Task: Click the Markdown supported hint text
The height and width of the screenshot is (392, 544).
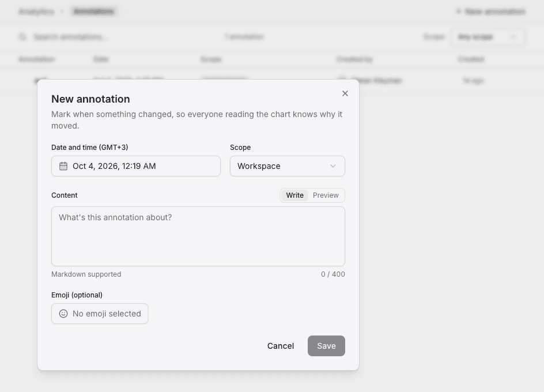Action: point(86,274)
